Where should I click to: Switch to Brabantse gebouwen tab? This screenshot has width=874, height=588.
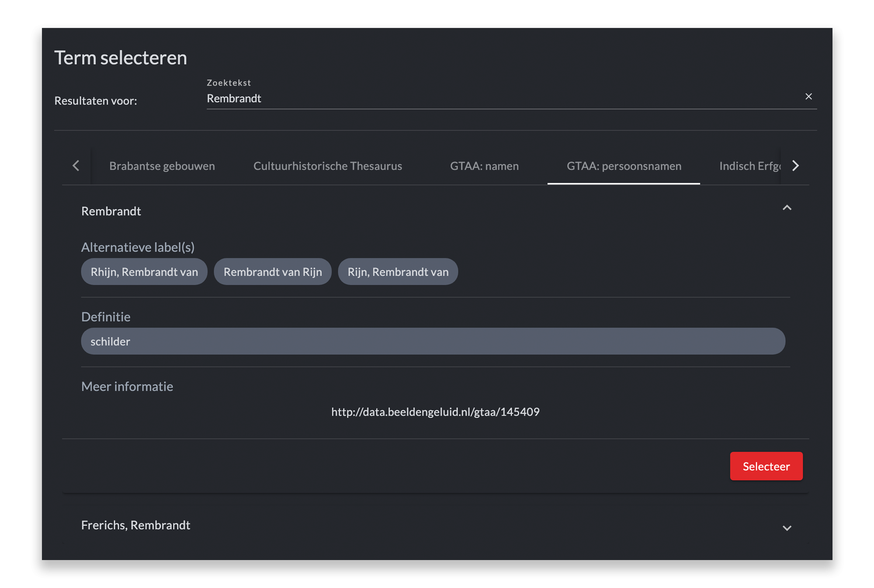tap(162, 166)
